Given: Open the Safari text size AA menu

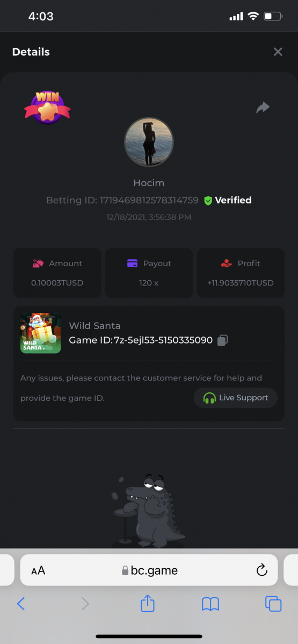Looking at the screenshot, I should 38,570.
